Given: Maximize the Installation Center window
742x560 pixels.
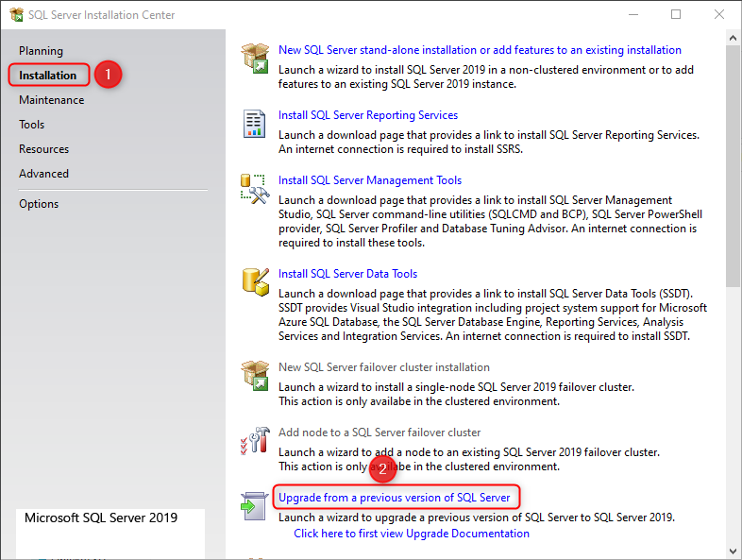Looking at the screenshot, I should pos(676,15).
